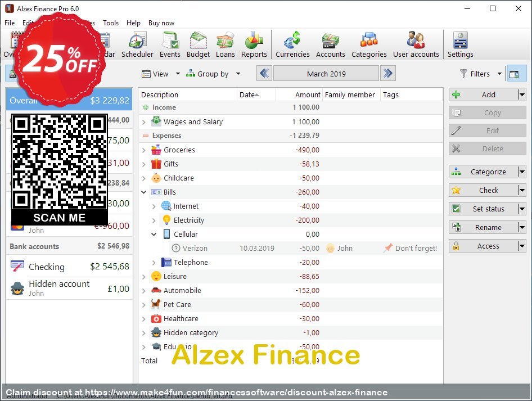
Task: Collapse the Income group
Action: [x=146, y=107]
